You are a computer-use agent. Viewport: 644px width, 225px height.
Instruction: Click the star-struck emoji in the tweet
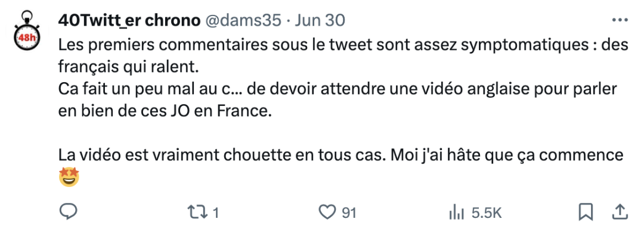point(69,177)
